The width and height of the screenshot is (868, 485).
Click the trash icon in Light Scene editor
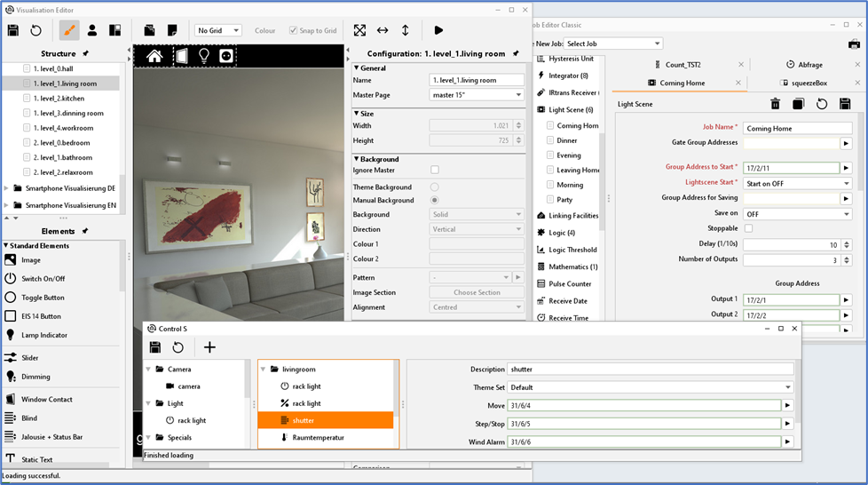coord(775,104)
